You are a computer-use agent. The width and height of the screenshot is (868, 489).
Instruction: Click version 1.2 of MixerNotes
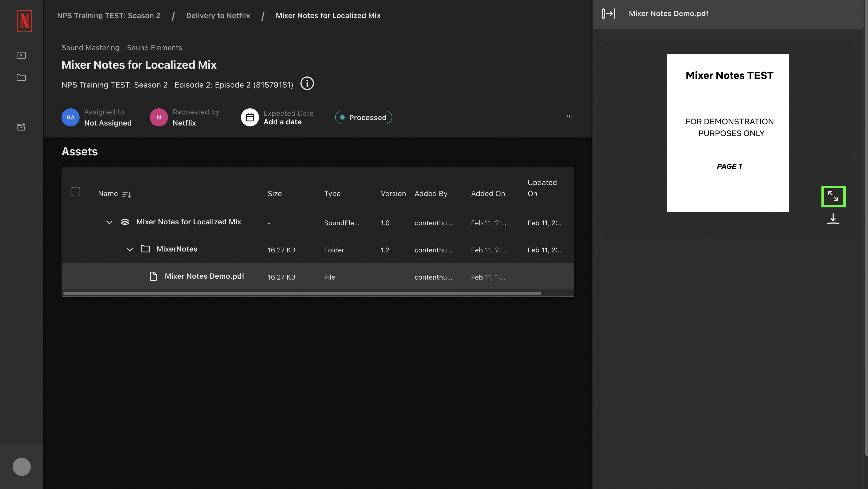click(x=385, y=250)
